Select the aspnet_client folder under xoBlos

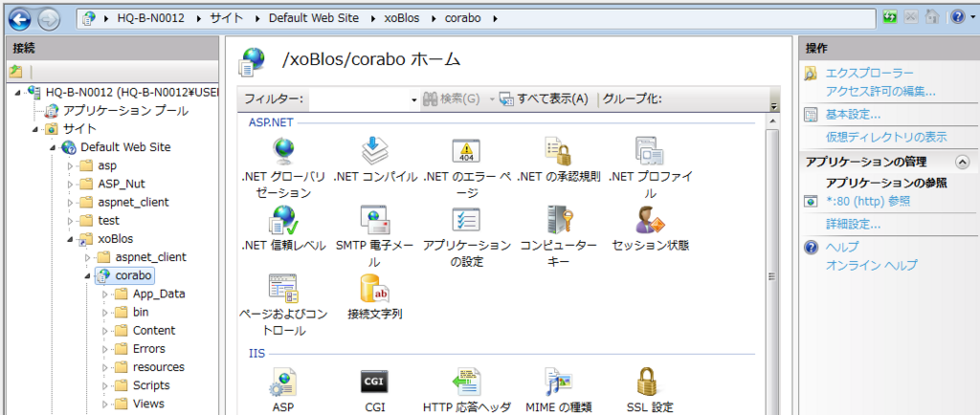(150, 257)
